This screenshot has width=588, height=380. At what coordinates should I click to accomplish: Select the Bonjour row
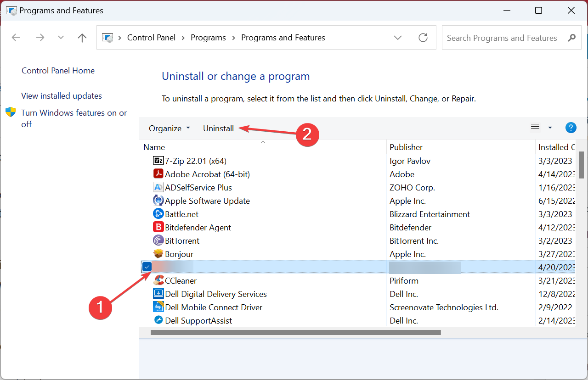358,254
